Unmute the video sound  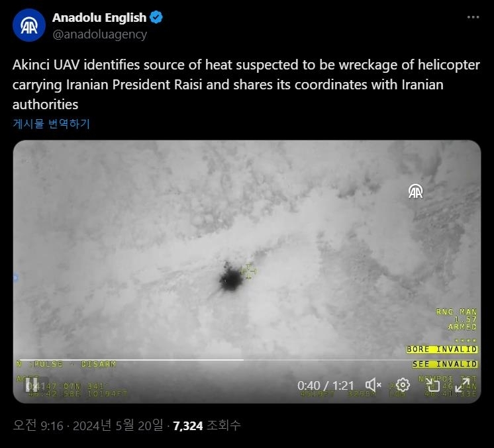373,384
